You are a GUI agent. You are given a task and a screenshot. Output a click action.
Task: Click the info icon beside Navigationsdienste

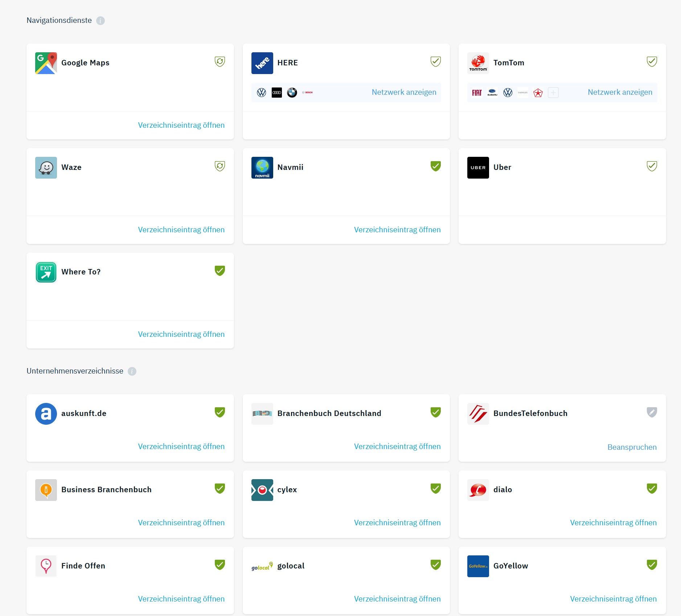click(x=100, y=21)
